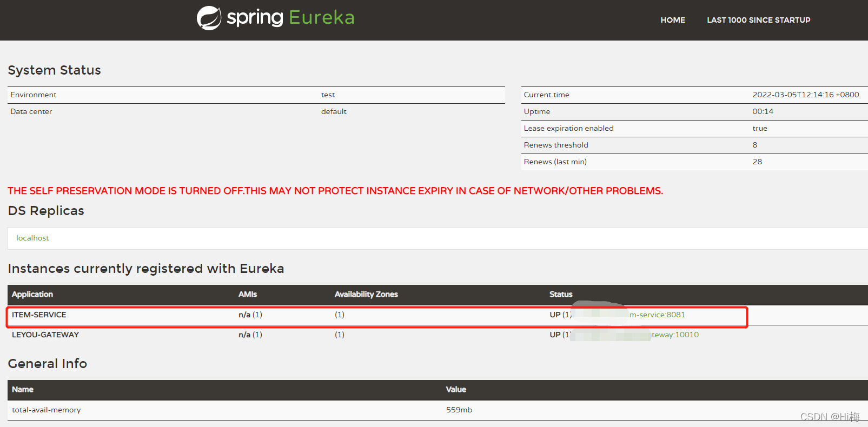The height and width of the screenshot is (427, 868).
Task: Open the gateway:10010 instance link
Action: (675, 335)
